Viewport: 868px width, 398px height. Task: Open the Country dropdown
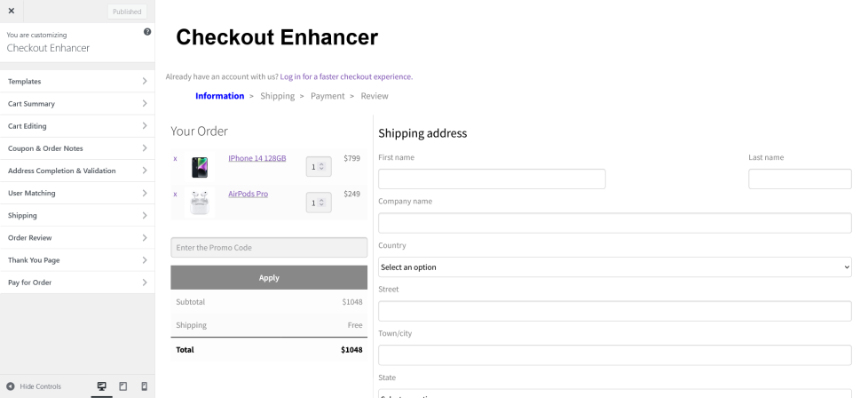point(614,267)
